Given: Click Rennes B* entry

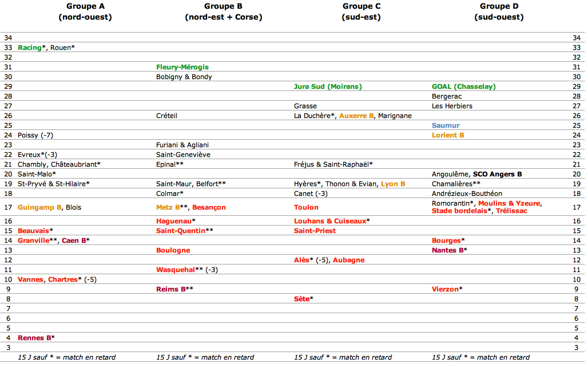Looking at the screenshot, I should pos(36,338).
